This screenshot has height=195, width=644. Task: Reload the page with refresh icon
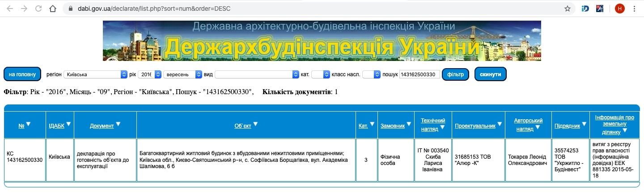click(x=38, y=9)
